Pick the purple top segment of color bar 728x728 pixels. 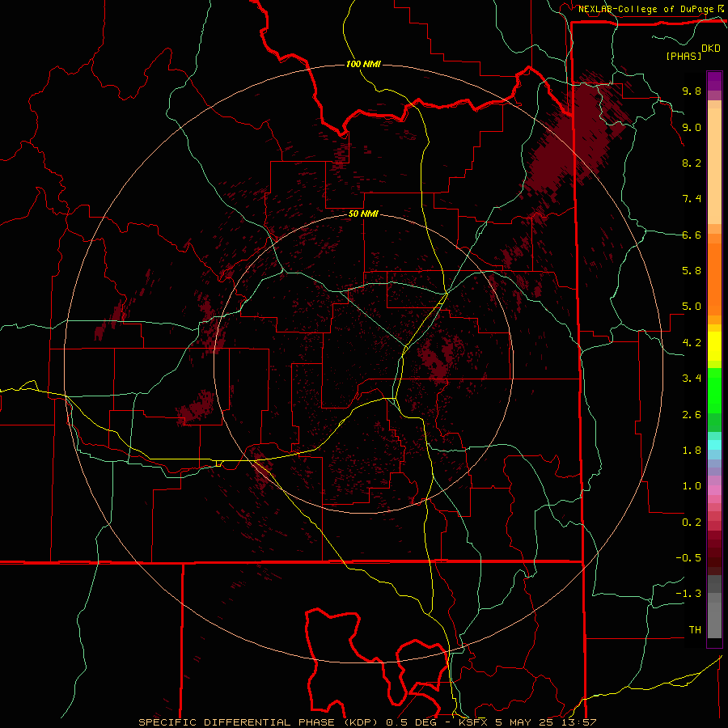coord(714,81)
